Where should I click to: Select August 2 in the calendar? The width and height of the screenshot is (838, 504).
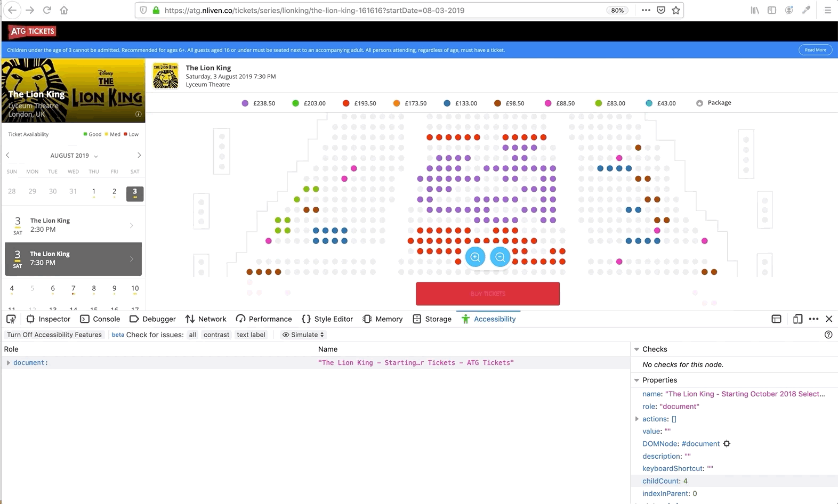pos(114,193)
